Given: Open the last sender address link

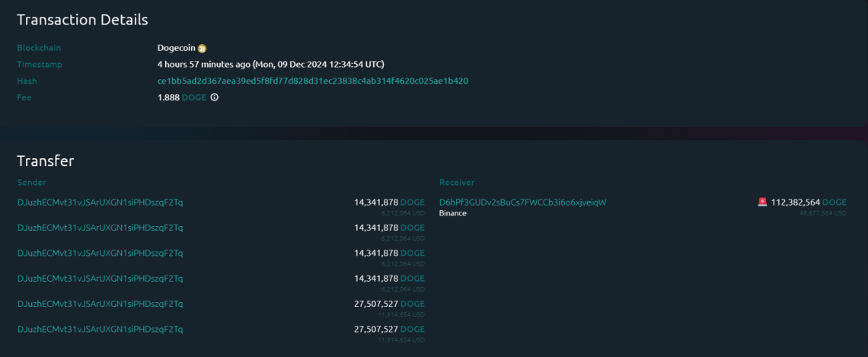Looking at the screenshot, I should click(101, 330).
